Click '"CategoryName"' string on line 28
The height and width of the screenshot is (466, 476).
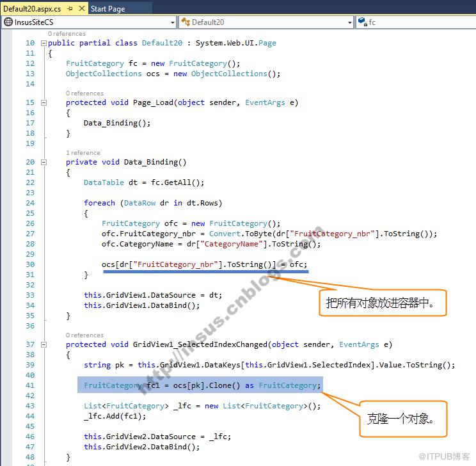[x=232, y=245]
